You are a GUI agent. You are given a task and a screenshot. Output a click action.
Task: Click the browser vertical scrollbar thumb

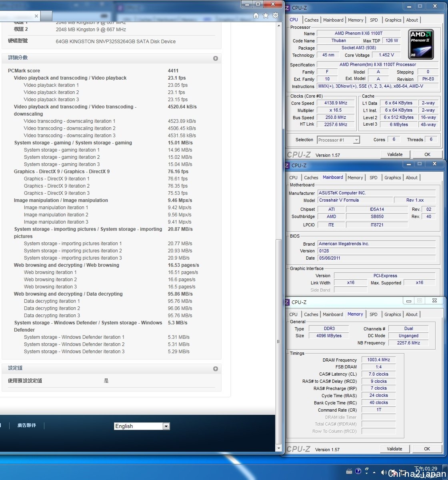279,341
